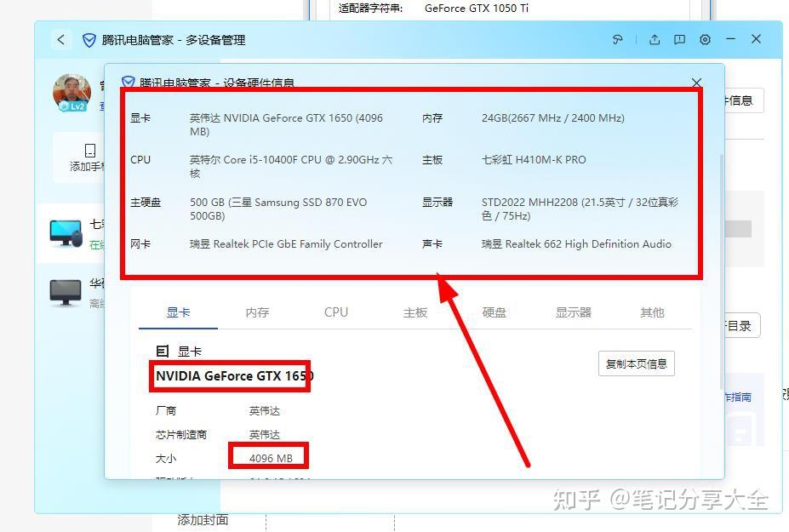Switch to the 主板 tab

pyautogui.click(x=415, y=312)
